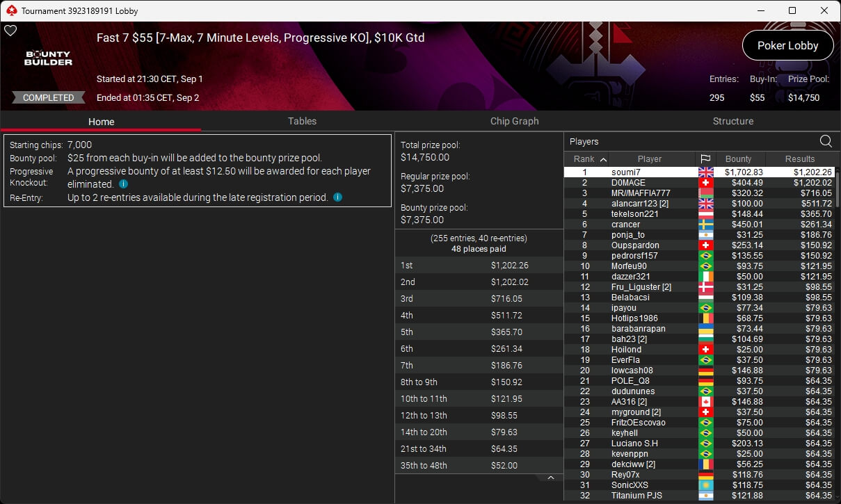Screen dimensions: 841x504
Task: Select player Titanium PJS row
Action: coord(698,496)
